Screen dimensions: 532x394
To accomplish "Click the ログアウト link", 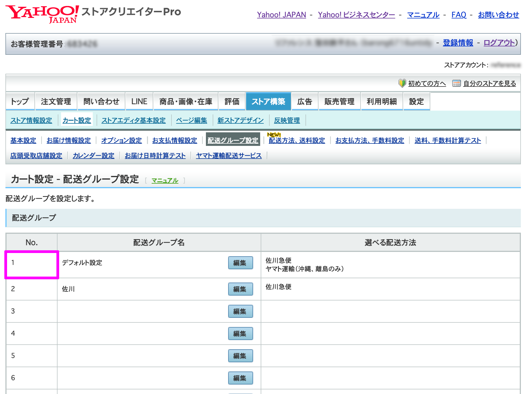I will click(x=499, y=43).
